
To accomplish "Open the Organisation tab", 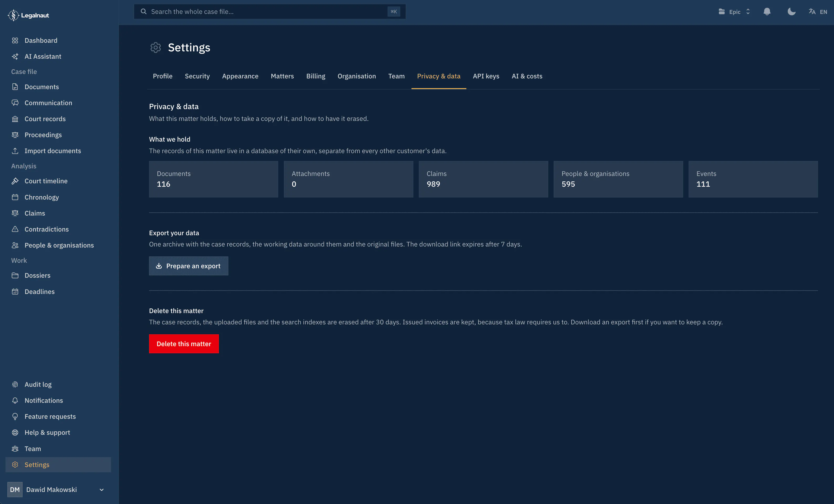I will (x=356, y=76).
